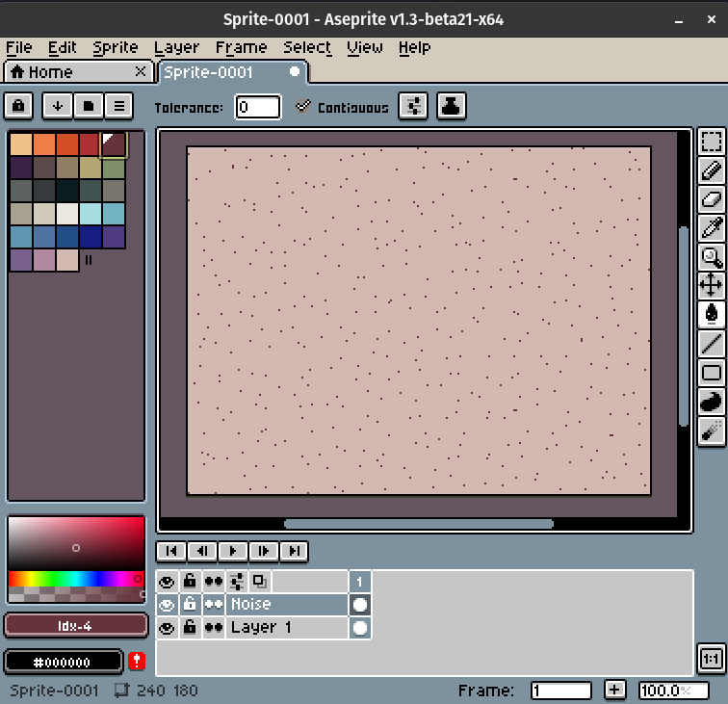This screenshot has height=704, width=728.
Task: Click the #000000 background color button
Action: click(x=64, y=662)
